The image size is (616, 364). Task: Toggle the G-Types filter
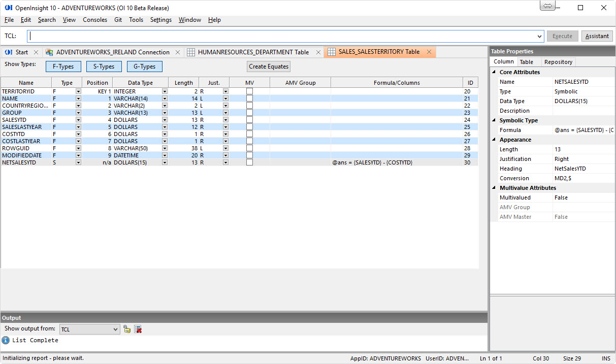[144, 67]
